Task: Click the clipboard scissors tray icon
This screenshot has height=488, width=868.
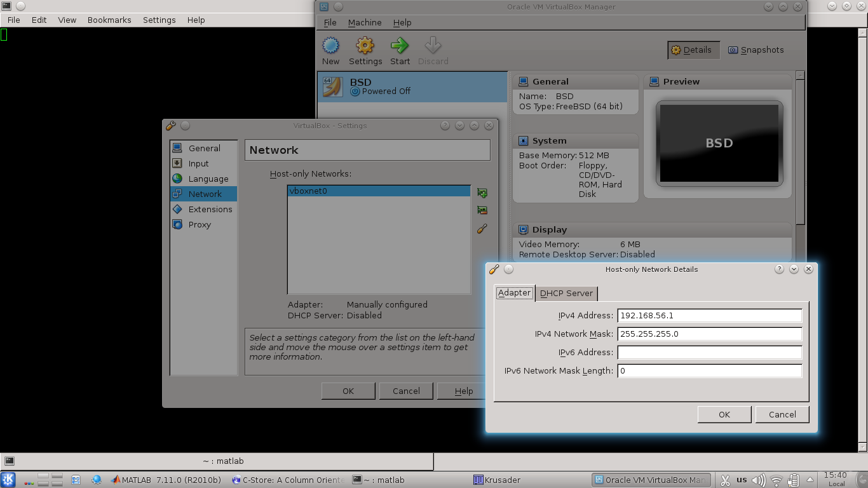Action: pos(725,480)
